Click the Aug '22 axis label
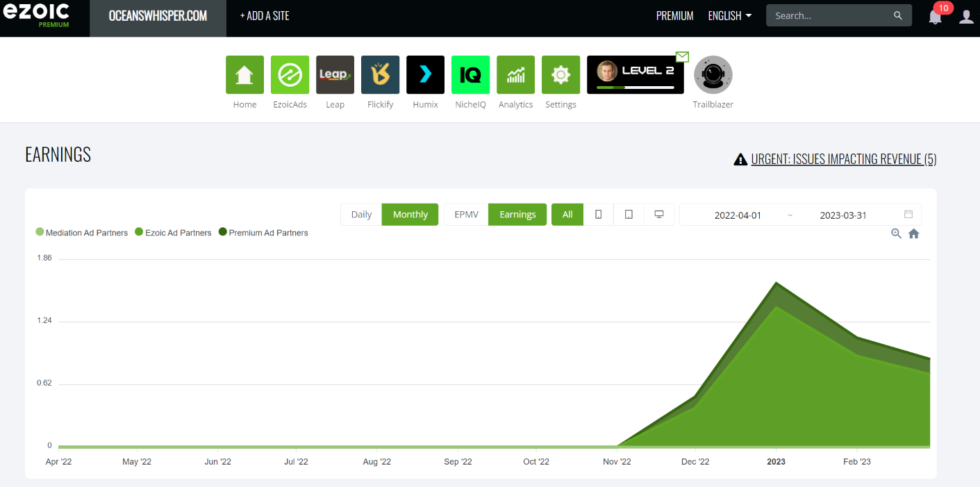This screenshot has width=980, height=487. point(377,462)
